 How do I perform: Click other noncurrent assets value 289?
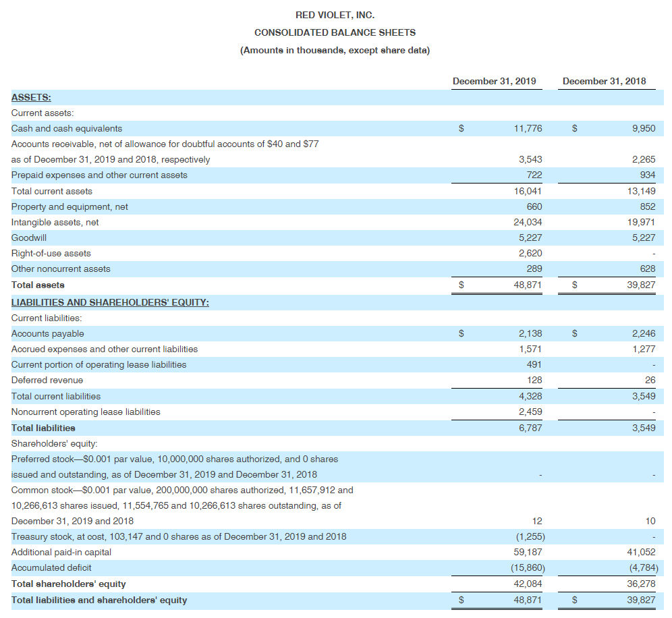pos(534,269)
